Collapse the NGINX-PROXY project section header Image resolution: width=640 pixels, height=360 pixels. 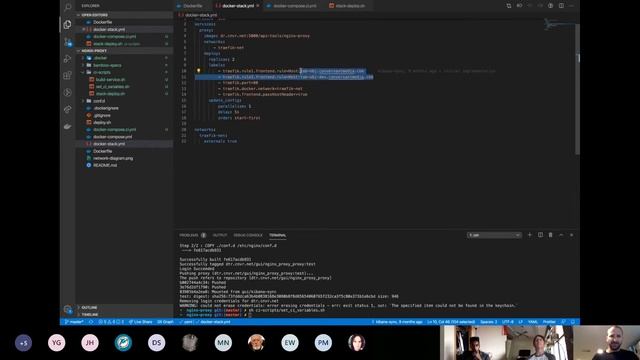(124, 51)
